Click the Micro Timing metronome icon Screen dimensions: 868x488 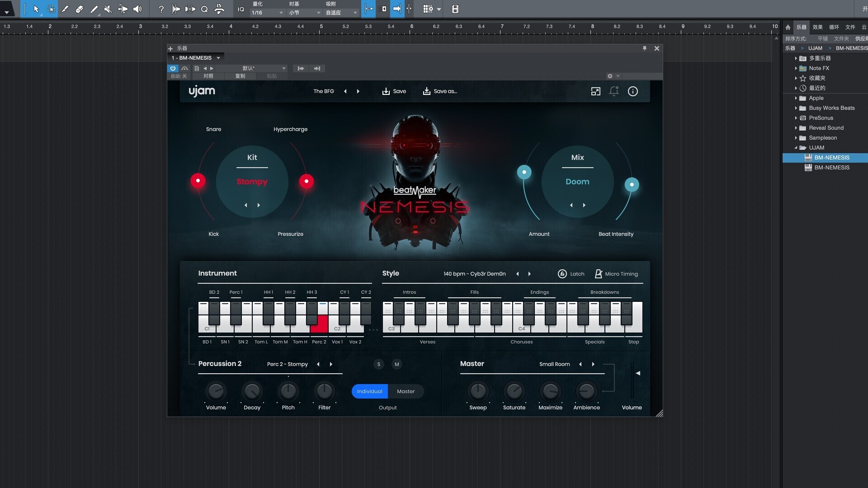click(599, 274)
